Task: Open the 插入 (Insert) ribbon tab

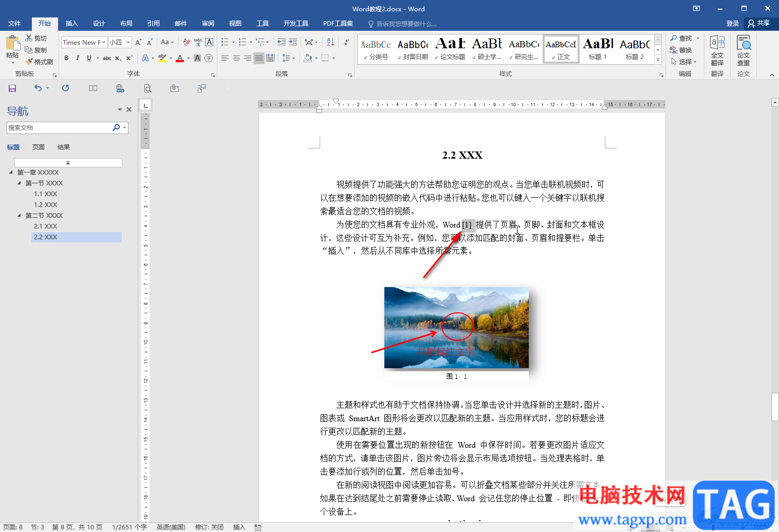Action: coord(71,24)
